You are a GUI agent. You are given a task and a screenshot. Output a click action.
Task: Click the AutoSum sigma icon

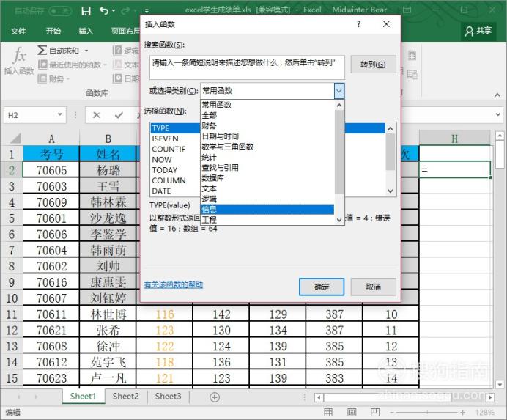[x=42, y=50]
